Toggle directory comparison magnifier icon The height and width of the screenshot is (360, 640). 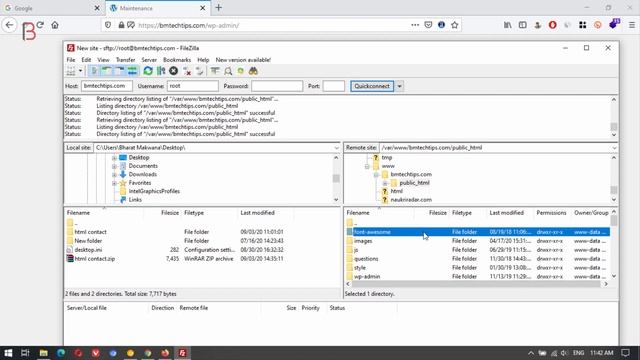pos(228,71)
